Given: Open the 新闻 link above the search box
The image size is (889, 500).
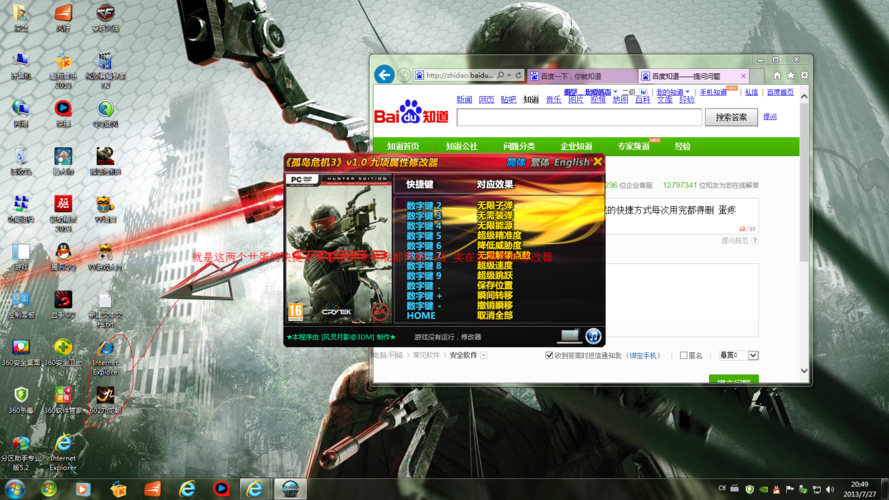Looking at the screenshot, I should [x=464, y=100].
